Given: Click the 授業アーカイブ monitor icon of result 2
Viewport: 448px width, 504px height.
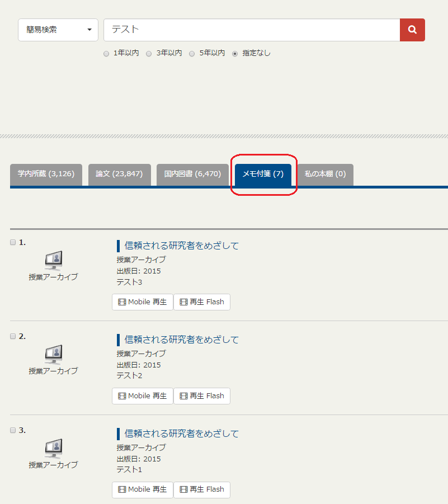Looking at the screenshot, I should [x=53, y=355].
